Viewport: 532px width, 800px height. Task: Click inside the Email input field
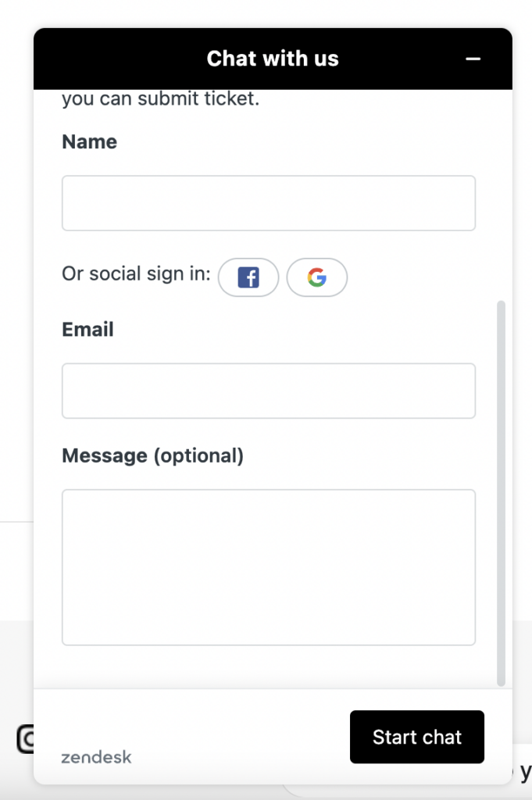269,391
